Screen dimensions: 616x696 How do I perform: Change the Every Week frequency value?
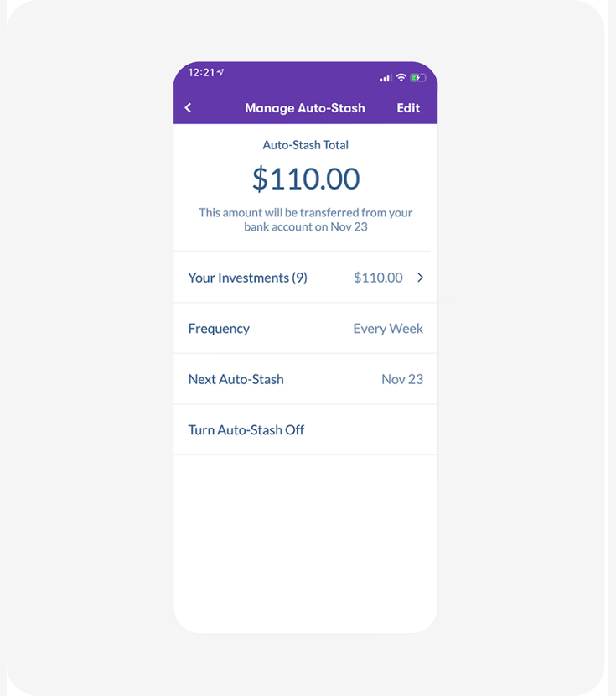point(388,329)
